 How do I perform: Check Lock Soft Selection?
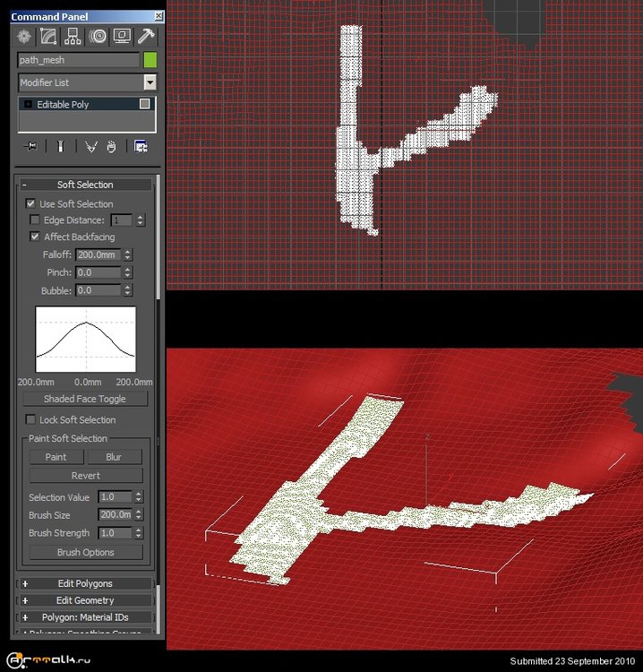coord(30,419)
